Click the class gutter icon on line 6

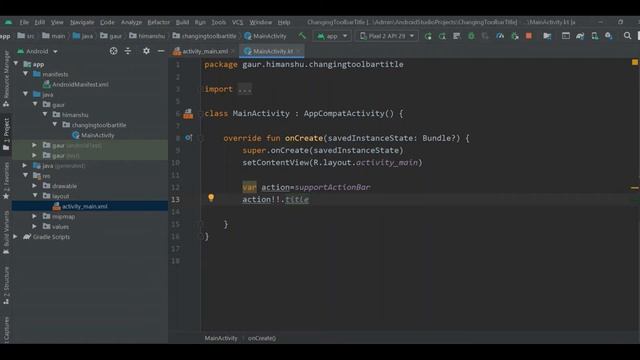(188, 113)
